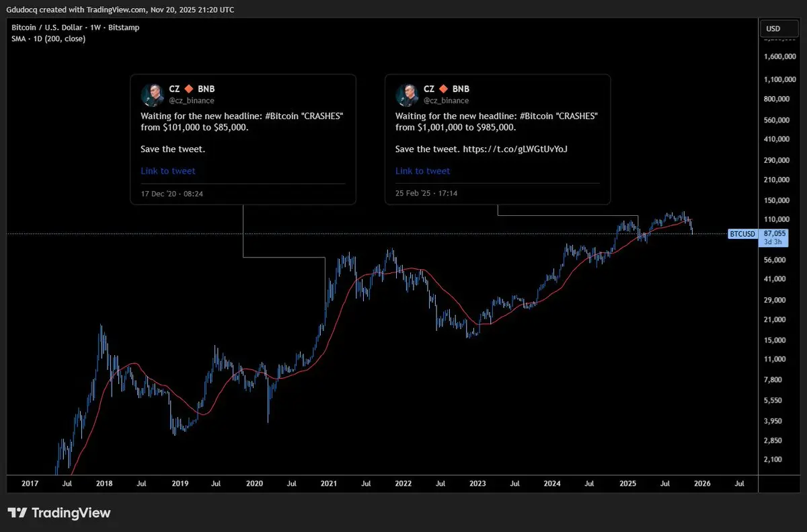Click the 2024 label on the time axis
Image resolution: width=807 pixels, height=532 pixels.
click(552, 483)
